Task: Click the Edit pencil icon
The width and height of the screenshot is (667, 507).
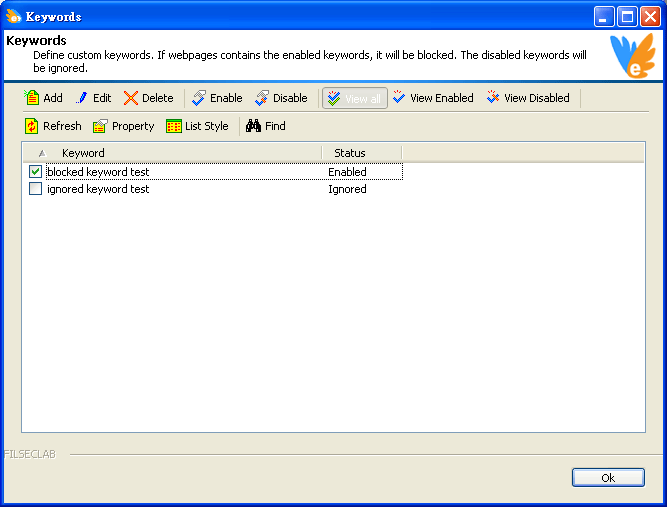Action: click(82, 98)
